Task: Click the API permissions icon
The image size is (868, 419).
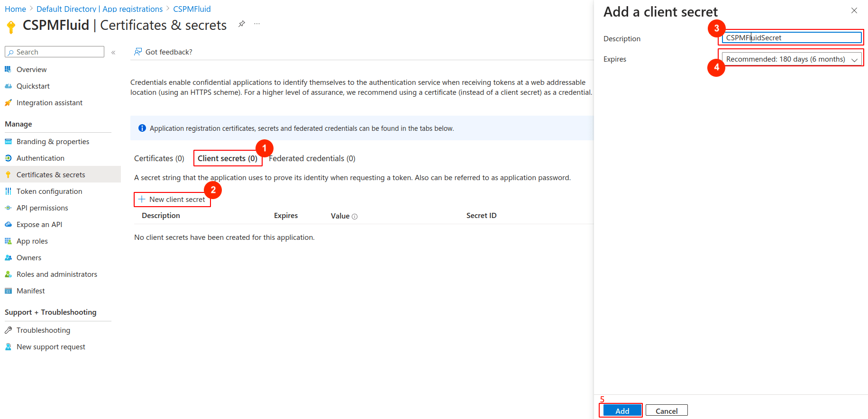Action: pyautogui.click(x=8, y=208)
